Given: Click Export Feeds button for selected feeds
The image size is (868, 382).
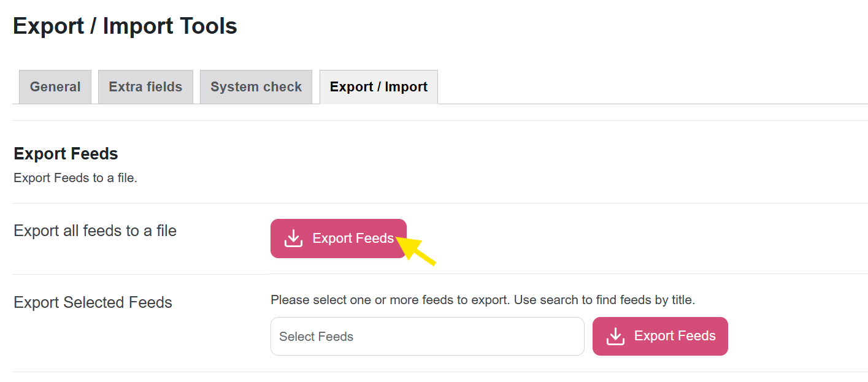Looking at the screenshot, I should 660,336.
